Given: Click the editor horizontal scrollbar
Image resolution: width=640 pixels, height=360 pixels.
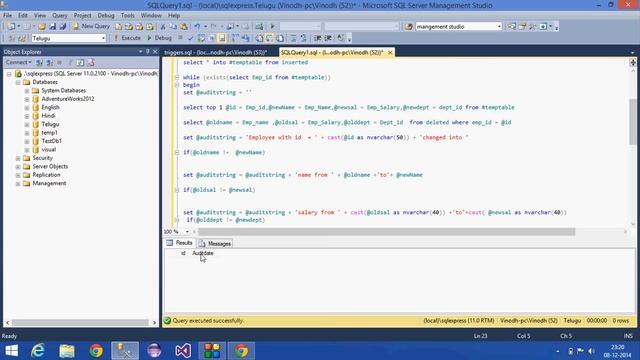Looking at the screenshot, I should point(386,232).
